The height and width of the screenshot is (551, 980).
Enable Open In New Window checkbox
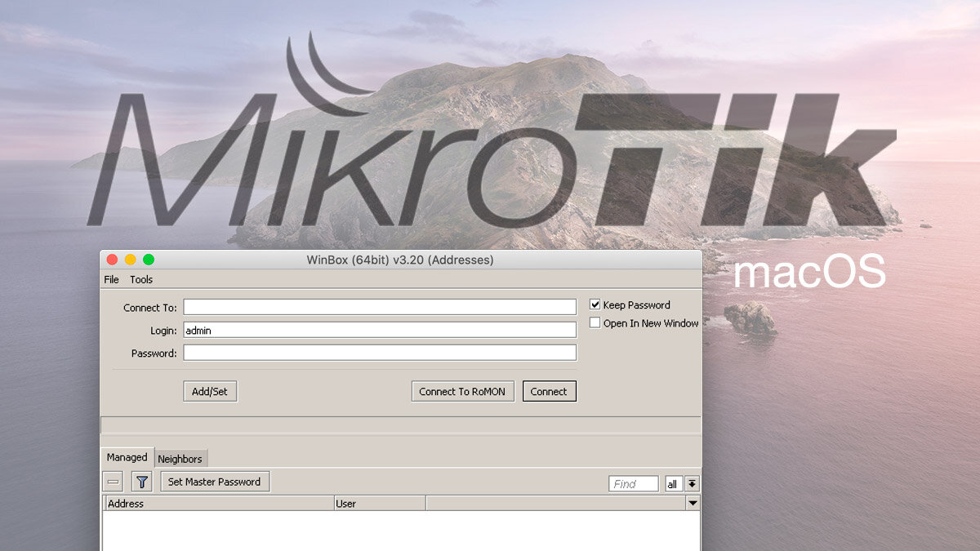pos(595,323)
